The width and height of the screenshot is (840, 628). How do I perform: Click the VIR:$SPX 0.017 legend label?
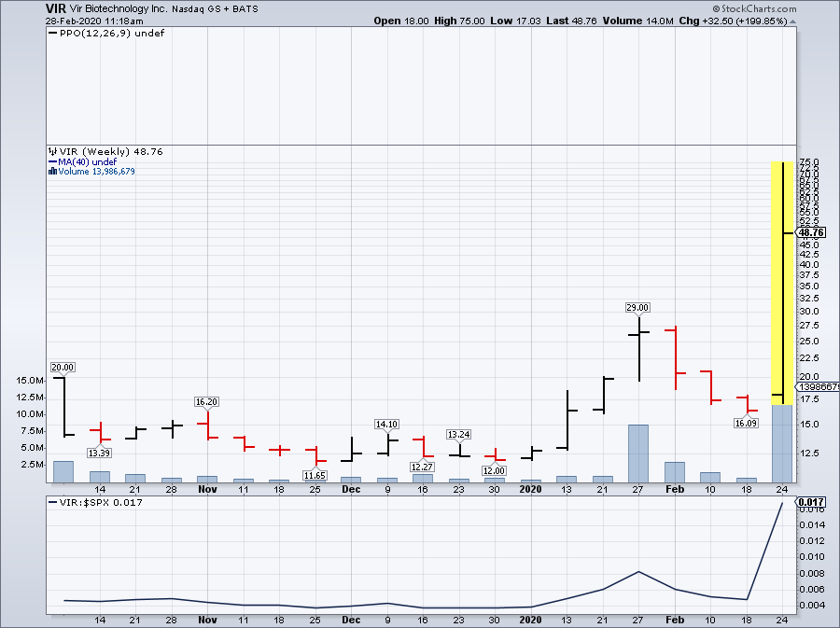pos(101,503)
